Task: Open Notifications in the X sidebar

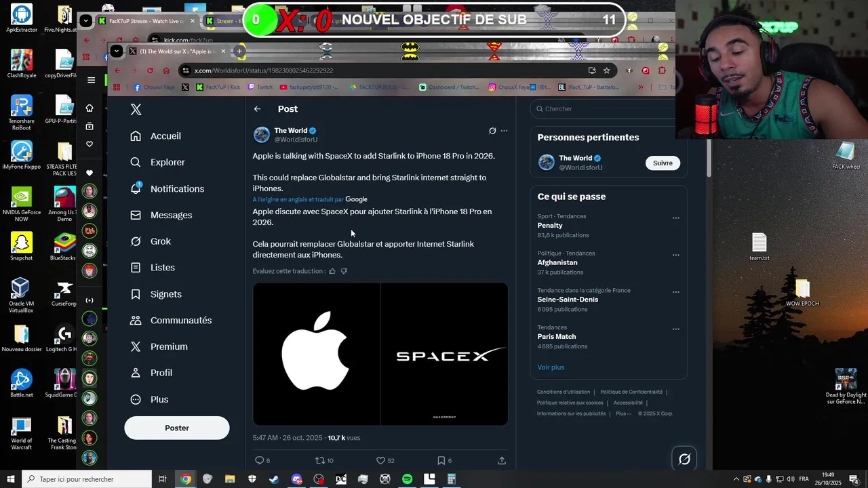Action: tap(167, 188)
